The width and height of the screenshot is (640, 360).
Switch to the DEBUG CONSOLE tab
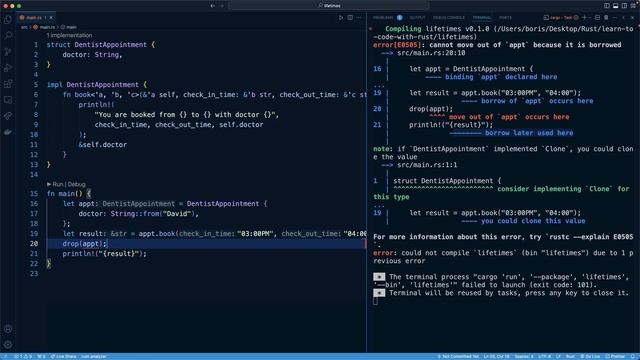pos(449,18)
